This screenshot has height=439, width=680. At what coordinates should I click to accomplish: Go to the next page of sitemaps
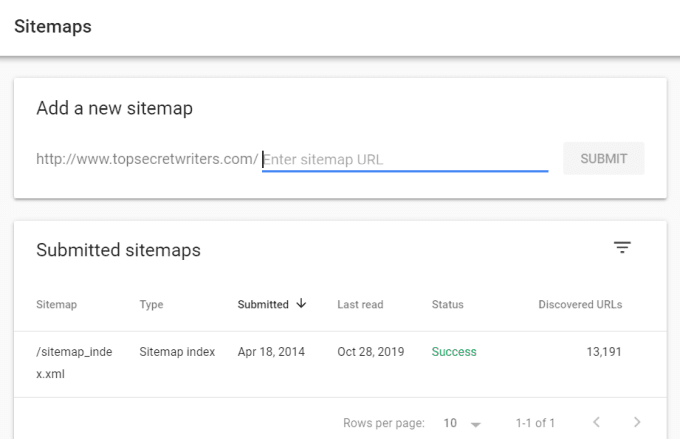(637, 423)
